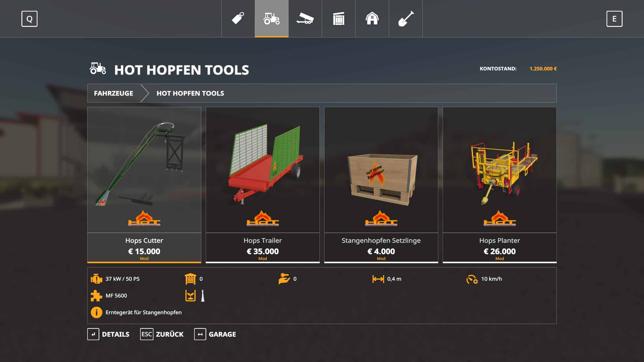Click the MF 5600 puzzle piece icon

click(x=96, y=296)
